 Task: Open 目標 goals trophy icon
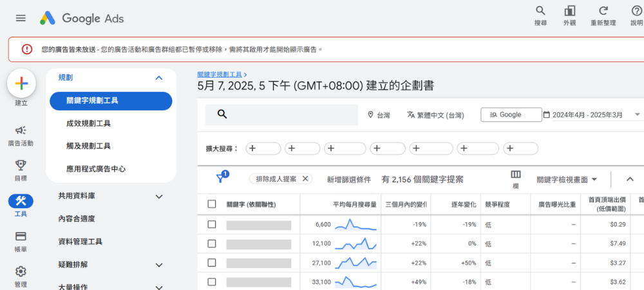[21, 166]
